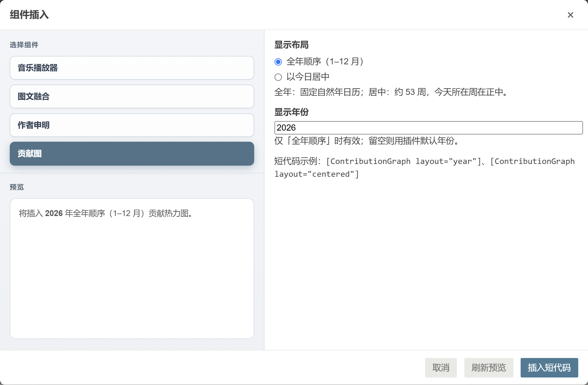This screenshot has height=385, width=588.
Task: Focus the 显示年份 input showing 2026
Action: (x=428, y=128)
